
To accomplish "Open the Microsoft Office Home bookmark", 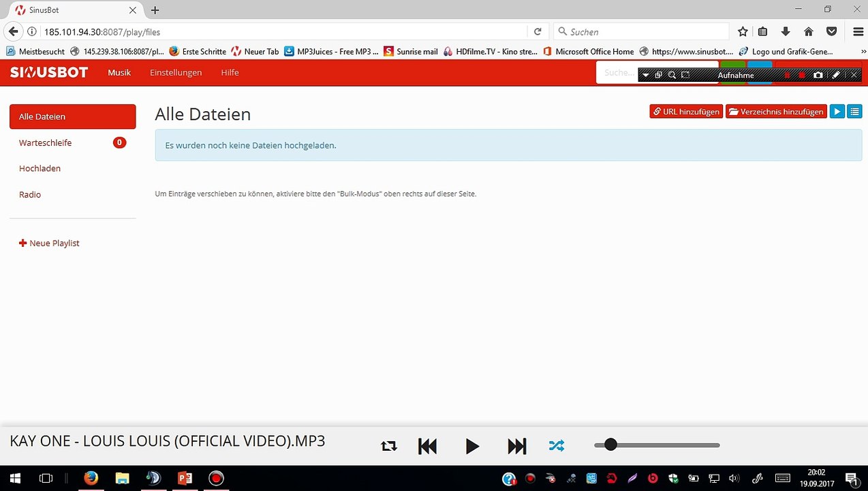I will pos(588,51).
